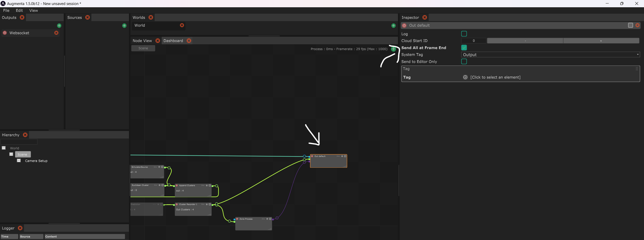
Task: Collapse the Scene tree node
Action: tap(11, 154)
